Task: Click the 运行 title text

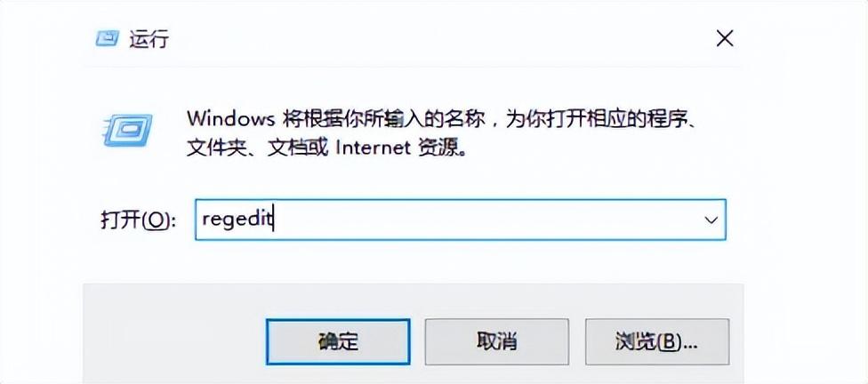Action: [x=149, y=39]
